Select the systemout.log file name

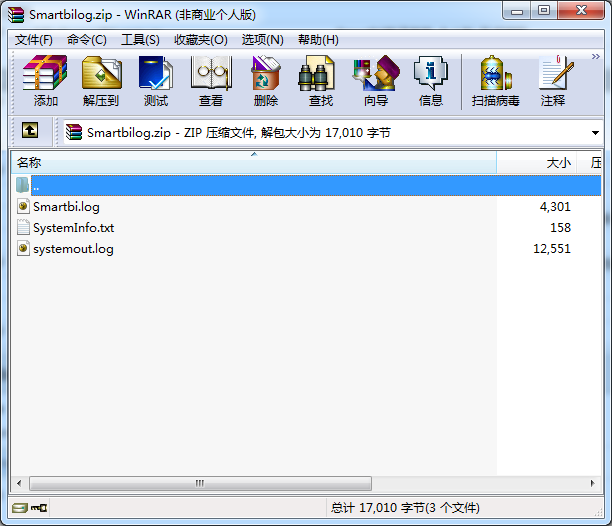coord(73,249)
